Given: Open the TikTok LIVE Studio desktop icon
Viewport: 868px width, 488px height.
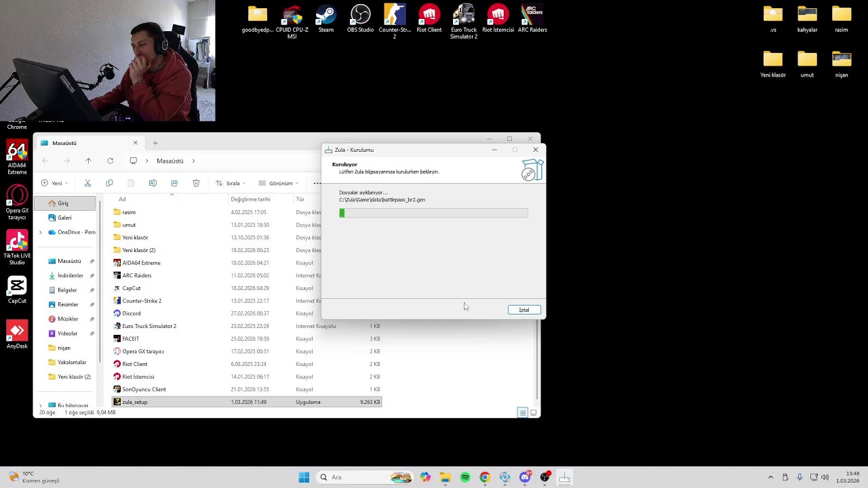Looking at the screenshot, I should point(17,248).
